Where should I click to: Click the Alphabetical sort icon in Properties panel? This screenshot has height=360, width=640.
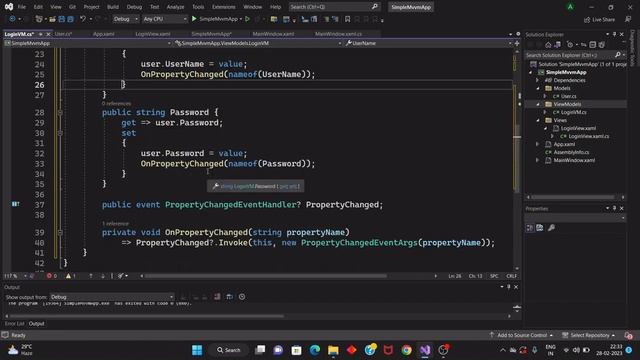[540, 228]
